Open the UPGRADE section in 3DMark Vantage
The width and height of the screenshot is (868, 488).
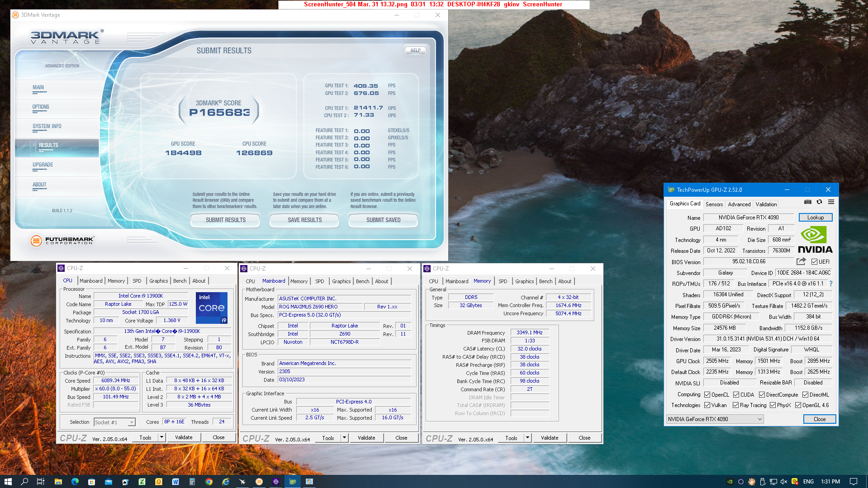[57, 166]
